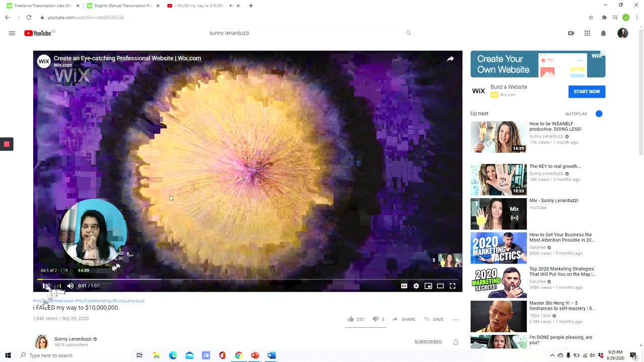This screenshot has height=362, width=644.
Task: Close the Freelance Transcription Jobs tab
Action: [x=77, y=6]
